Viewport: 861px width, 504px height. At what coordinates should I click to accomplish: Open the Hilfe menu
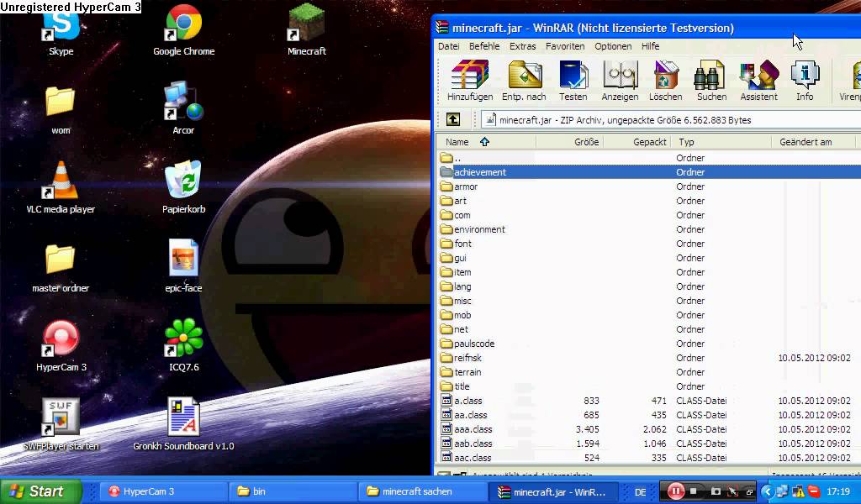pos(650,46)
